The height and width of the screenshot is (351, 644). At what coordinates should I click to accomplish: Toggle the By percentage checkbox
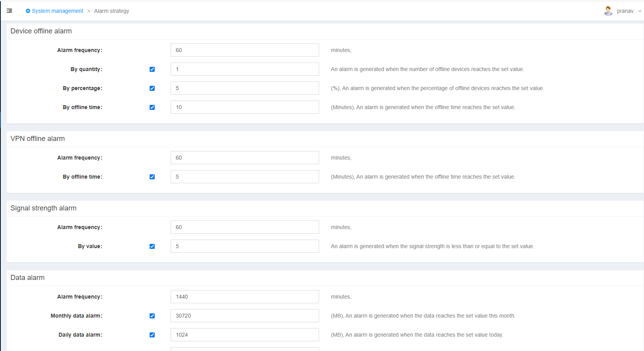coord(152,89)
